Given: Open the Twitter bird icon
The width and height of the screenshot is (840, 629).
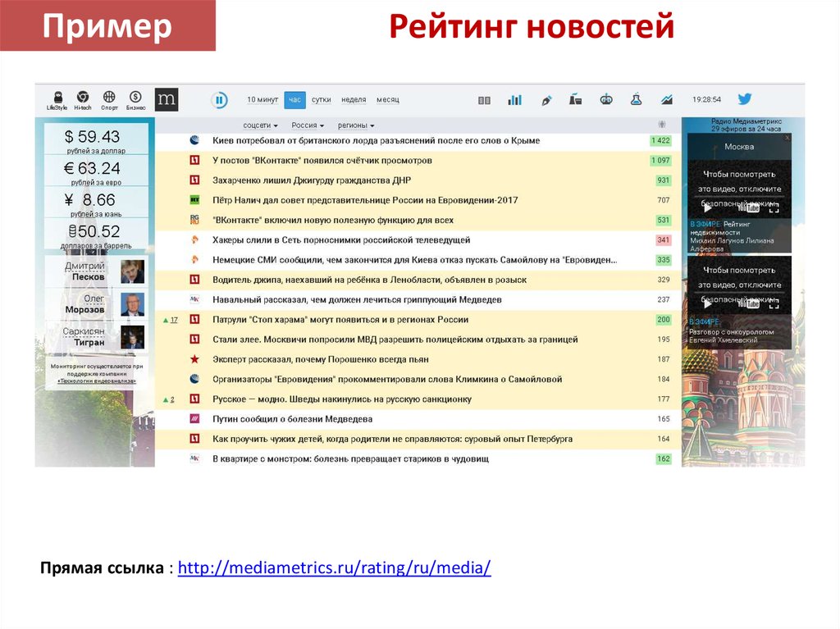Looking at the screenshot, I should (x=744, y=99).
